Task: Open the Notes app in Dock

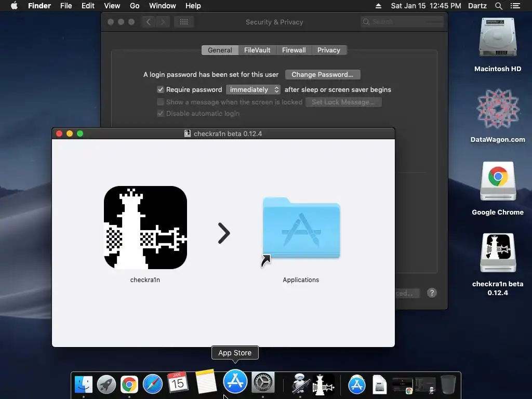Action: point(206,381)
